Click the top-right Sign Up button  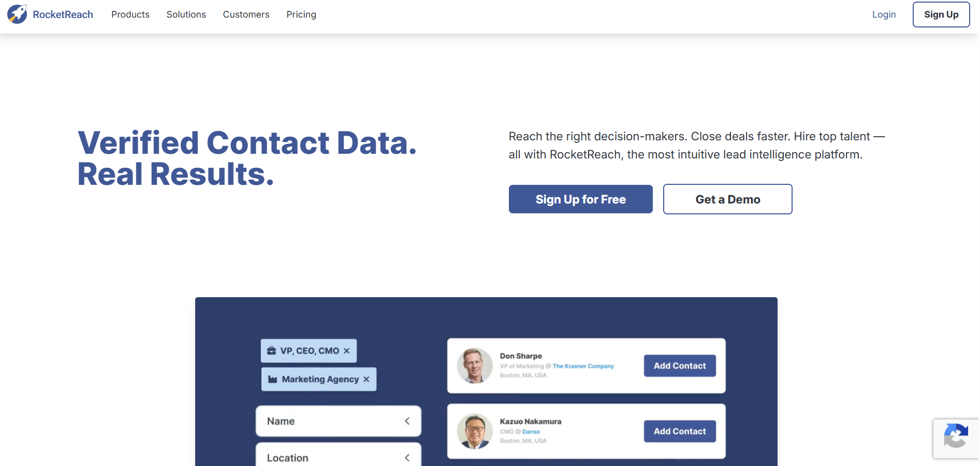tap(941, 14)
